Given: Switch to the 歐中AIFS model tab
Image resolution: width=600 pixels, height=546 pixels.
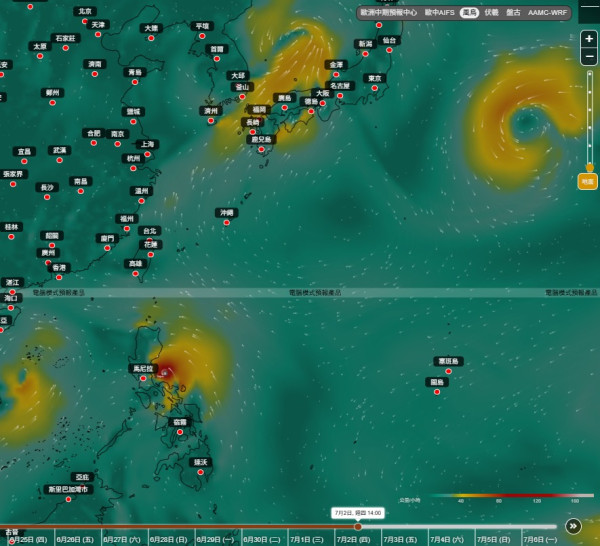Looking at the screenshot, I should pos(439,13).
